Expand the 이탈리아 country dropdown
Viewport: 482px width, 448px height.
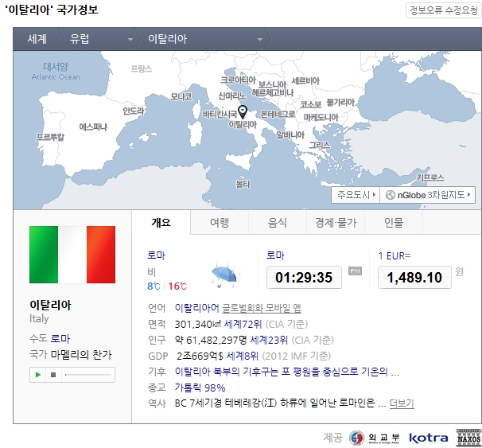click(260, 39)
